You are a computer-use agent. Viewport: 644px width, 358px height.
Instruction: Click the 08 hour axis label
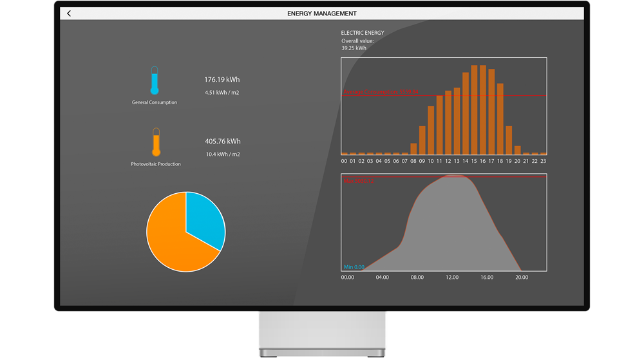click(x=413, y=162)
